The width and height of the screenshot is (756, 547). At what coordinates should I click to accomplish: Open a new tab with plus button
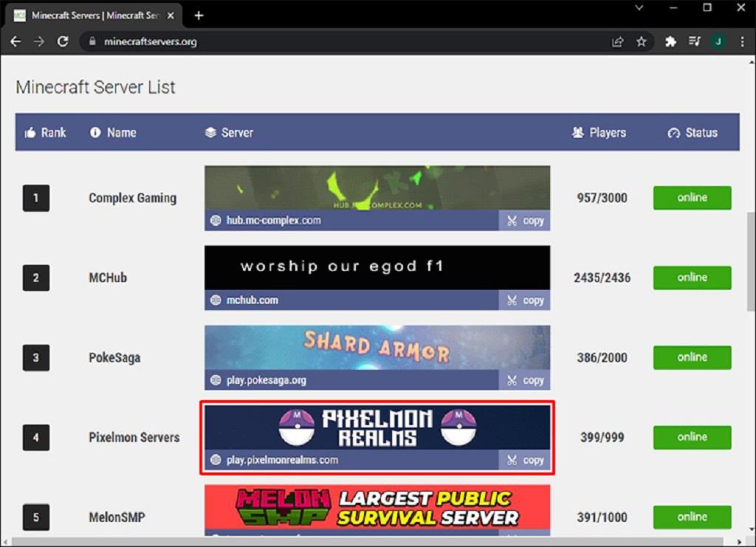(x=199, y=16)
